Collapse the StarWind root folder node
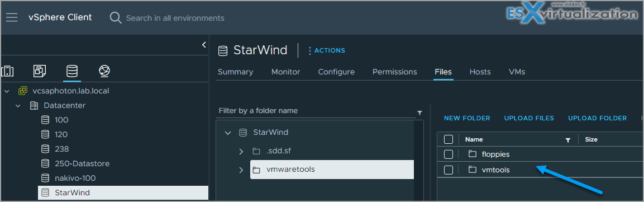 click(227, 133)
